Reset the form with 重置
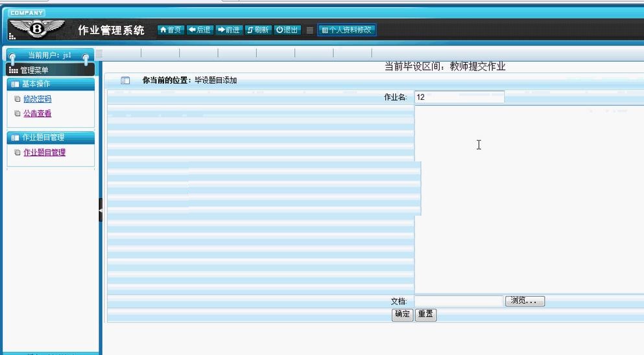 (x=425, y=314)
